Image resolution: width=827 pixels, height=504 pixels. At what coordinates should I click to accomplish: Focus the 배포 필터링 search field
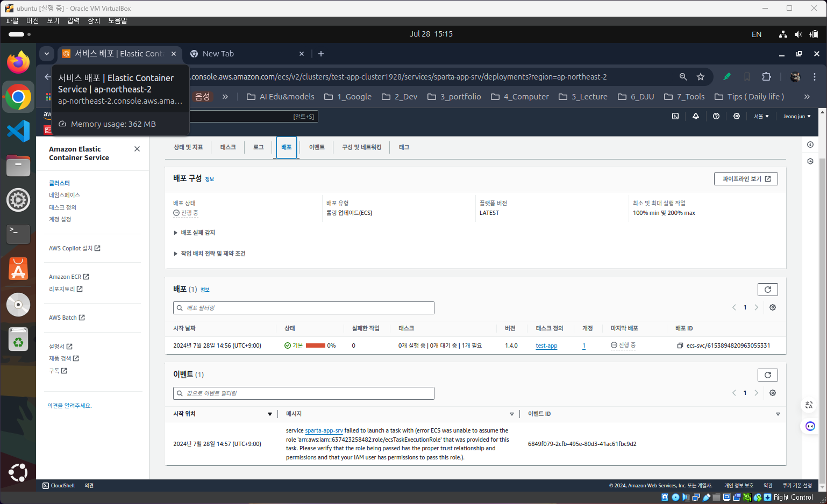click(304, 308)
